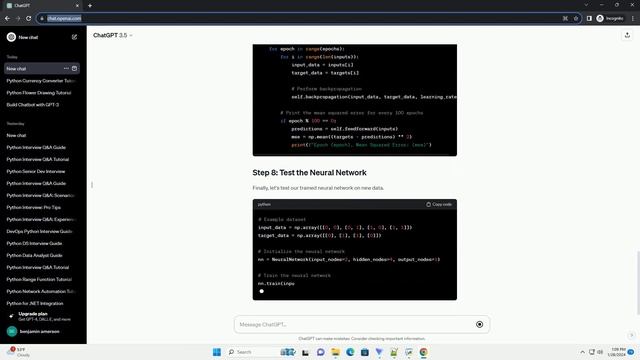Image resolution: width=640 pixels, height=360 pixels.
Task: Click the ChatGPT logo in sidebar header
Action: (11, 37)
